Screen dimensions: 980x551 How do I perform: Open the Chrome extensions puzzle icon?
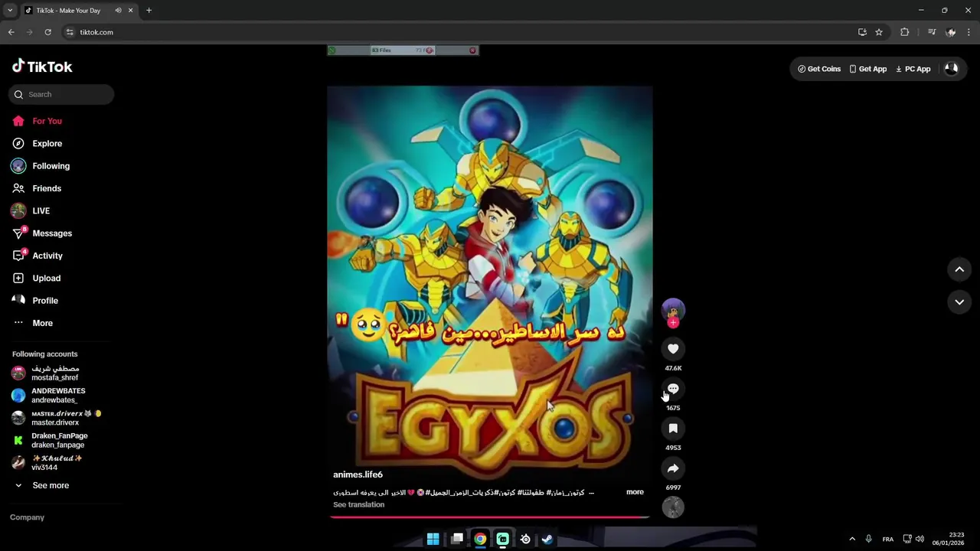point(904,32)
